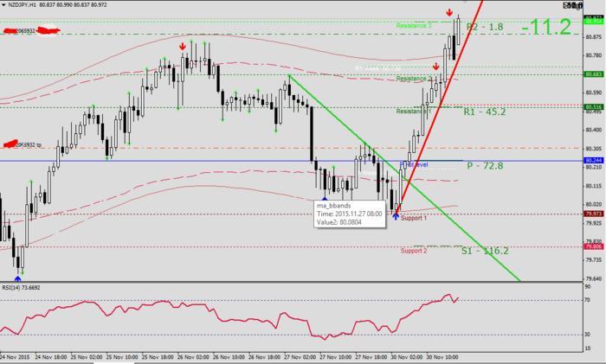Select the red down arrow at the 26 Nov peak
The width and height of the screenshot is (606, 364).
click(183, 47)
